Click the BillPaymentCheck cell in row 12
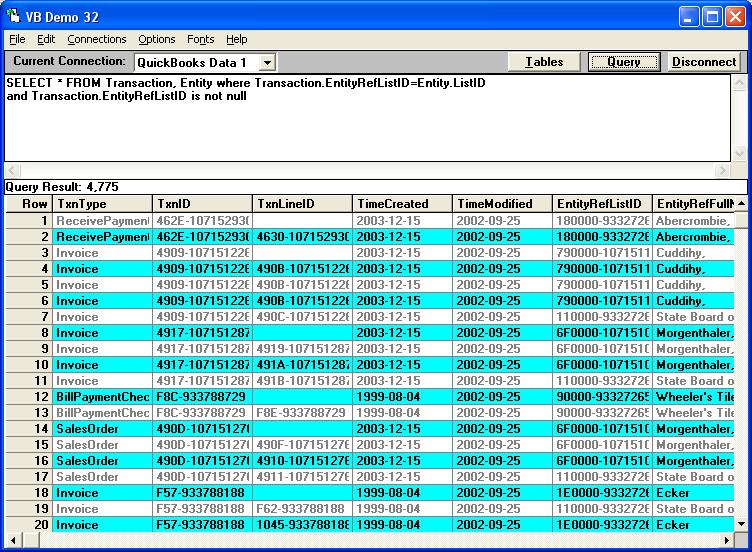 pyautogui.click(x=102, y=397)
